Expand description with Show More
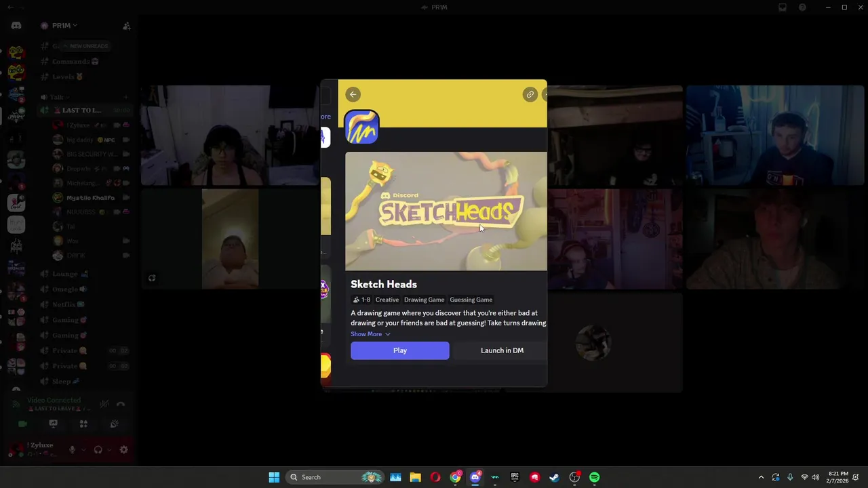This screenshot has height=488, width=868. pos(370,334)
